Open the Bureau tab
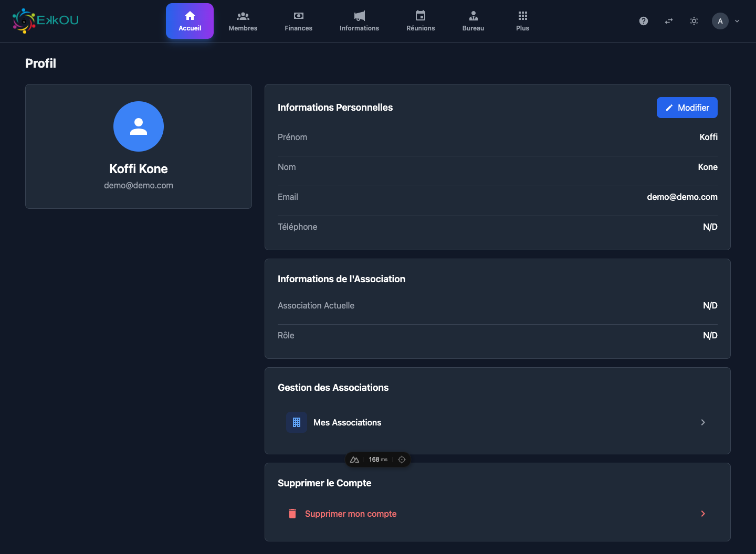This screenshot has width=756, height=554. 473,21
